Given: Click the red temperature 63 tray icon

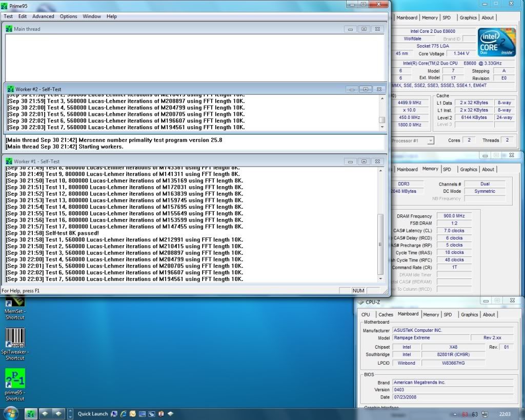Looking at the screenshot, I should click(x=465, y=414).
